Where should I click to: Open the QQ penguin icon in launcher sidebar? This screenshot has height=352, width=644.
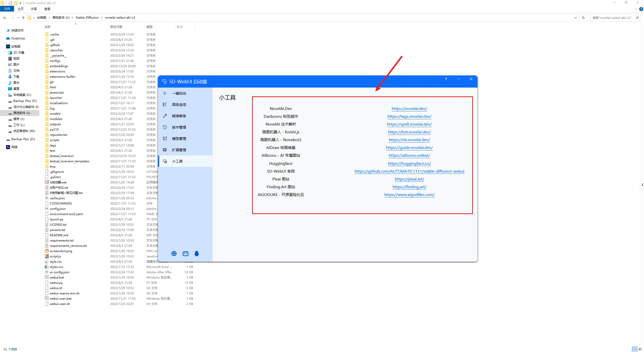point(197,253)
